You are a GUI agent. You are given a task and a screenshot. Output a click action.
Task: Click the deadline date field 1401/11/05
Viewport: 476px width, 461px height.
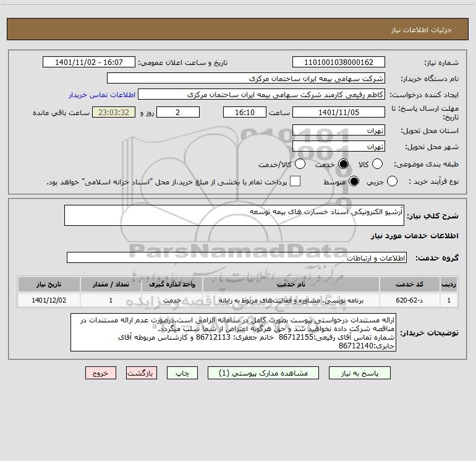tap(339, 113)
